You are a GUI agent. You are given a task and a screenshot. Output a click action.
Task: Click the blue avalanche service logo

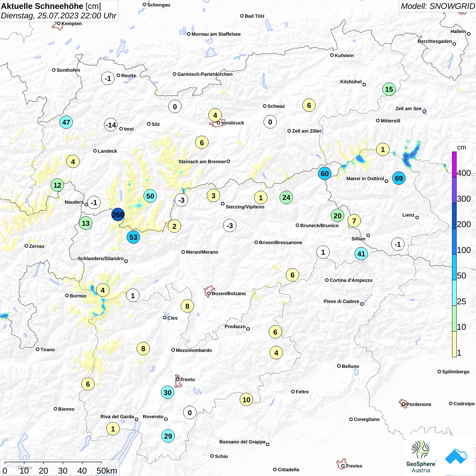point(456,456)
